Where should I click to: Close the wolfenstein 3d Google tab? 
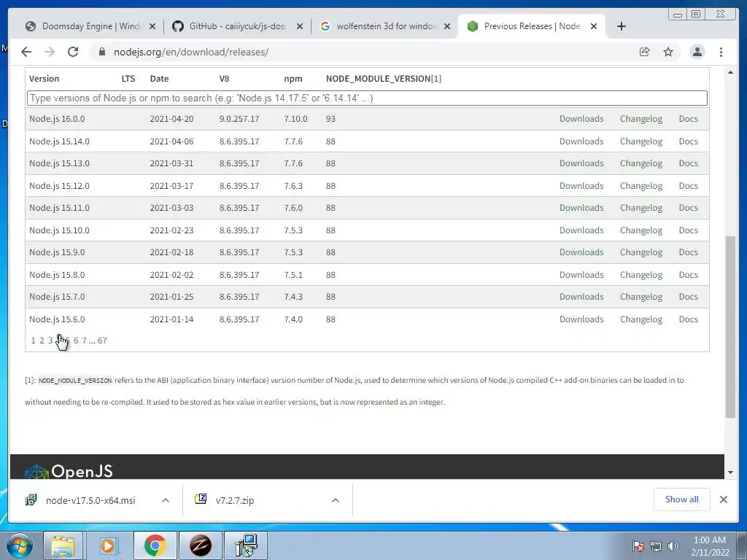click(x=447, y=27)
